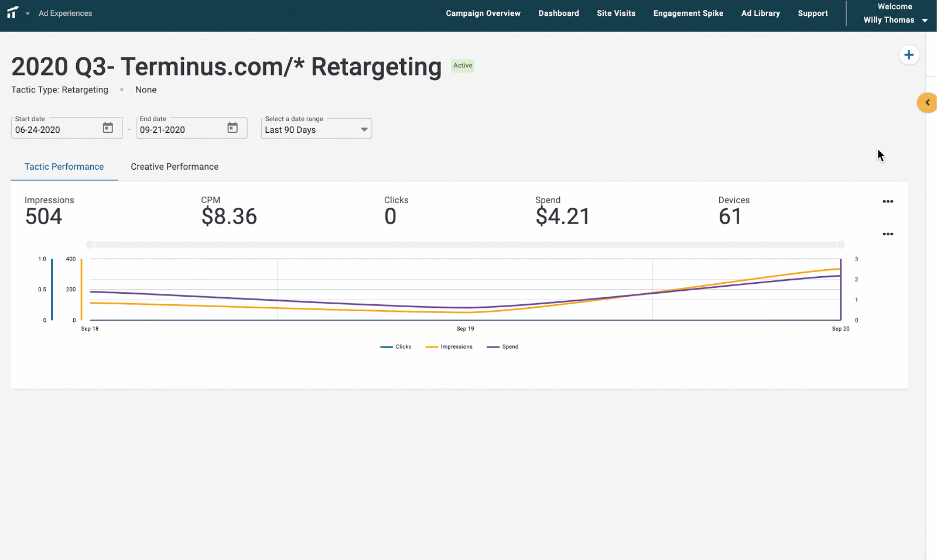Viewport: 937px width, 560px height.
Task: Click the Sep 19 axis label
Action: click(466, 329)
